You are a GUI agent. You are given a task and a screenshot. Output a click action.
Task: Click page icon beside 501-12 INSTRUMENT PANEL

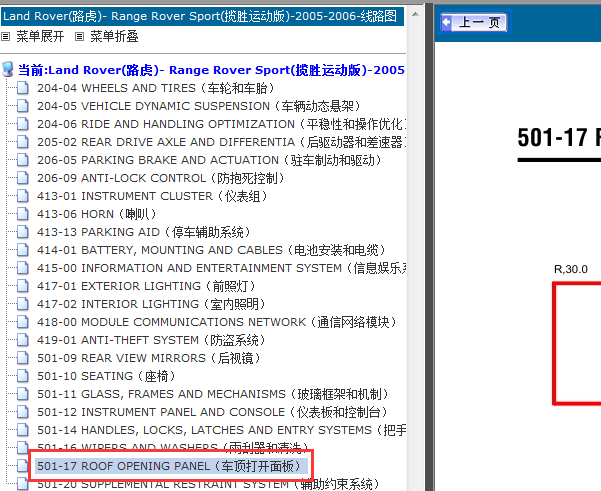[x=23, y=412]
